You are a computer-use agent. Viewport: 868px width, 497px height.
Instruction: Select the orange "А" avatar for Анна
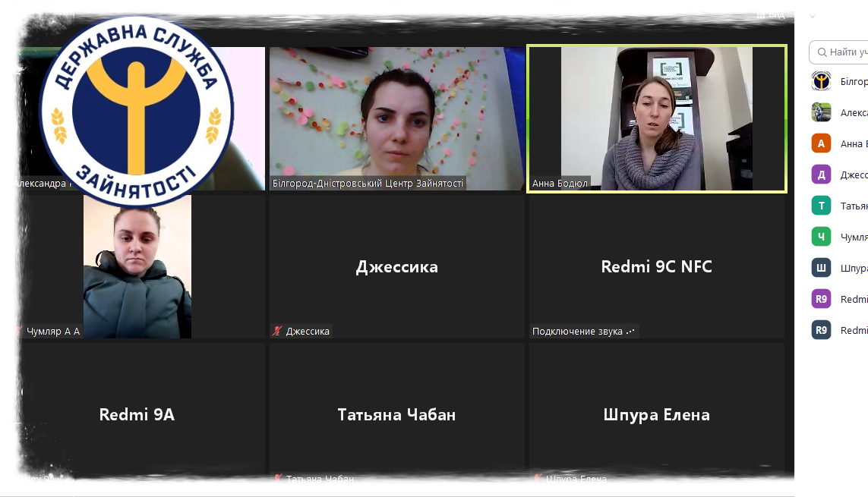821,143
